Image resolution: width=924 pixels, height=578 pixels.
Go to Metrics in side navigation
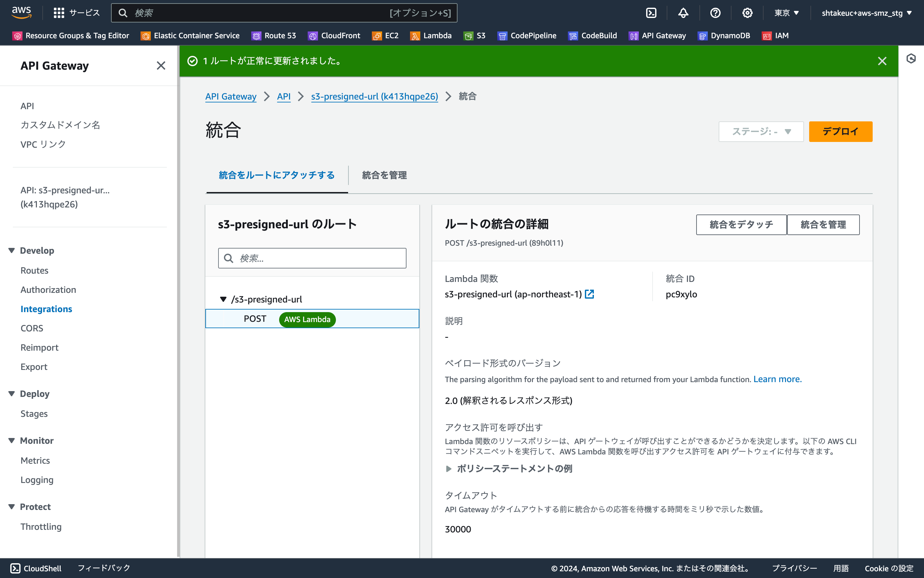35,460
